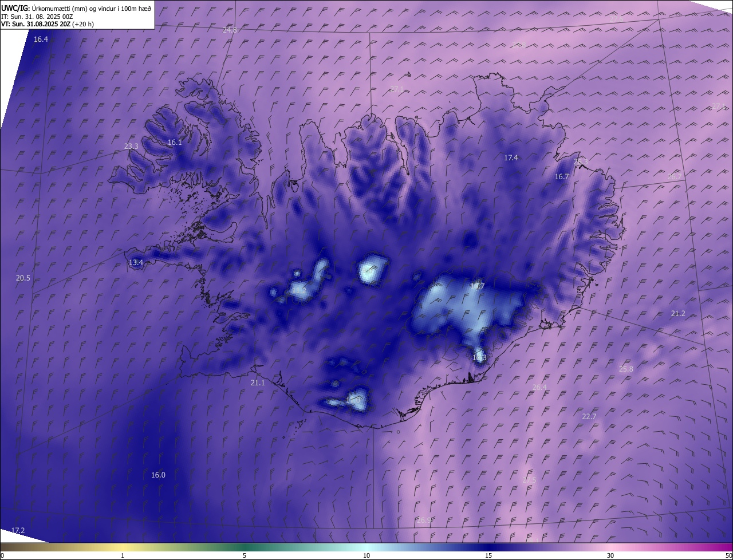Screen dimensions: 733x560
Task: Click the color scale tick label 15
Action: (488, 555)
